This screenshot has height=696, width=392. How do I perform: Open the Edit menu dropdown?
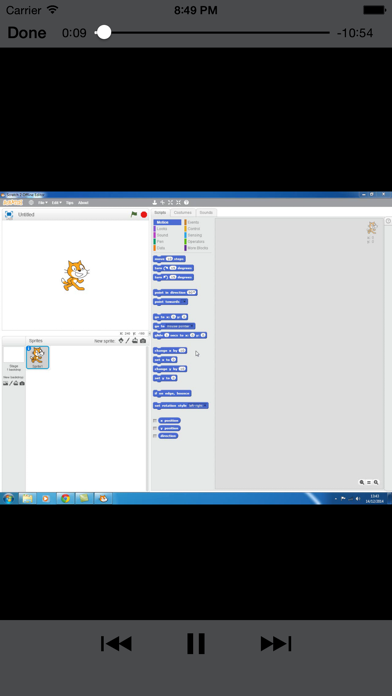pos(56,202)
